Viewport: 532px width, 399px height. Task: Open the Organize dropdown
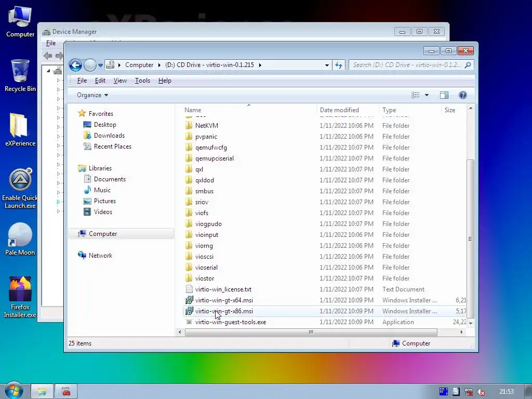(x=92, y=95)
